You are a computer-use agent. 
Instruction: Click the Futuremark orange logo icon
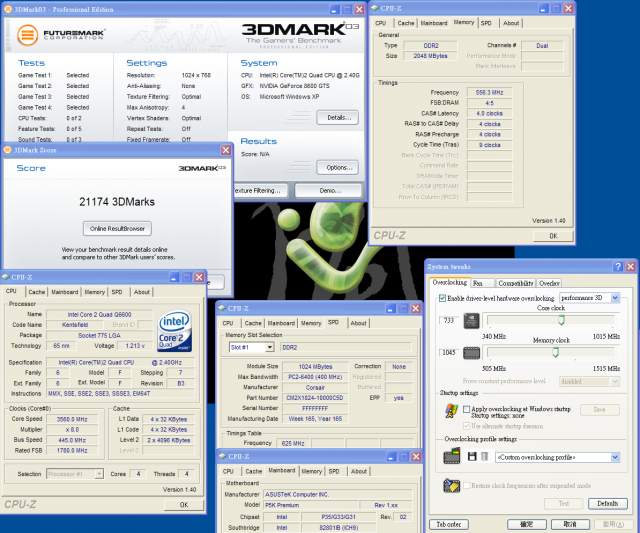pyautogui.click(x=27, y=35)
